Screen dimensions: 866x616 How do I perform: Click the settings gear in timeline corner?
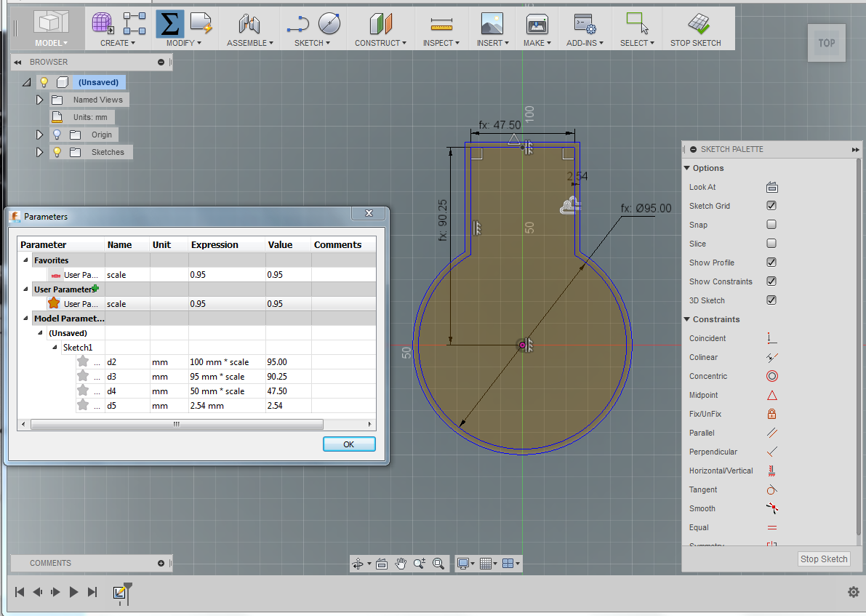(854, 592)
